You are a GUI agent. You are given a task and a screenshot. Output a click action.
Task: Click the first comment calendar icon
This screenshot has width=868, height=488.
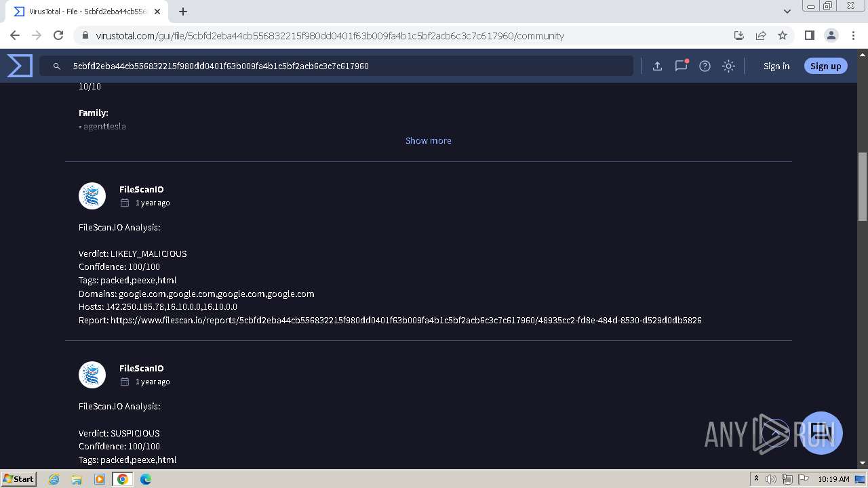click(125, 203)
